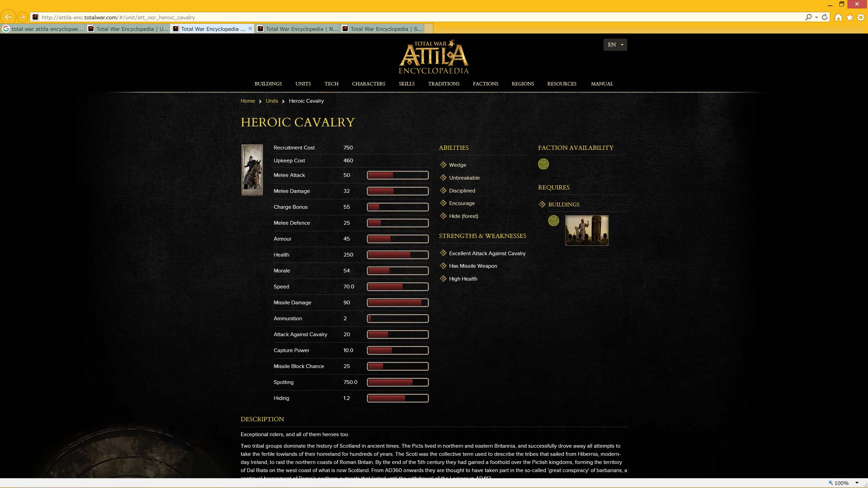
Task: Switch to the Google search tab
Action: tap(43, 29)
